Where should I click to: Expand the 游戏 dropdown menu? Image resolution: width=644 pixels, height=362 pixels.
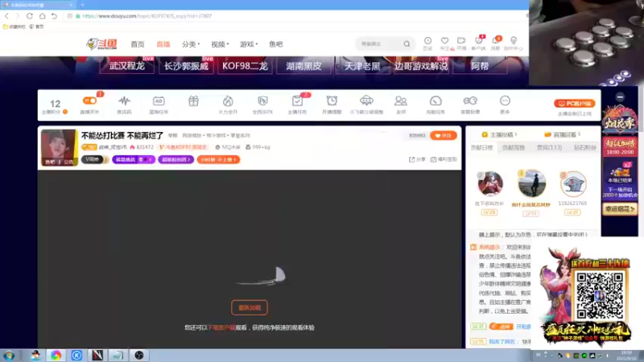(x=249, y=44)
